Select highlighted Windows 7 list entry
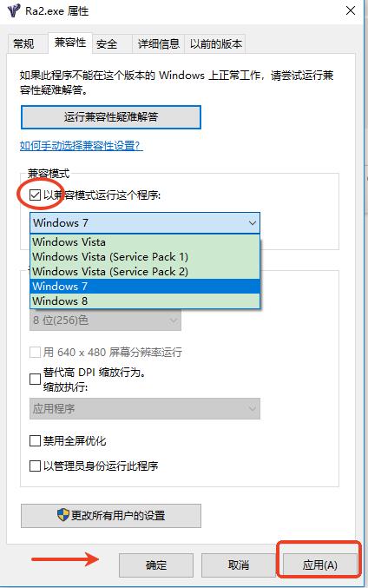 point(145,286)
